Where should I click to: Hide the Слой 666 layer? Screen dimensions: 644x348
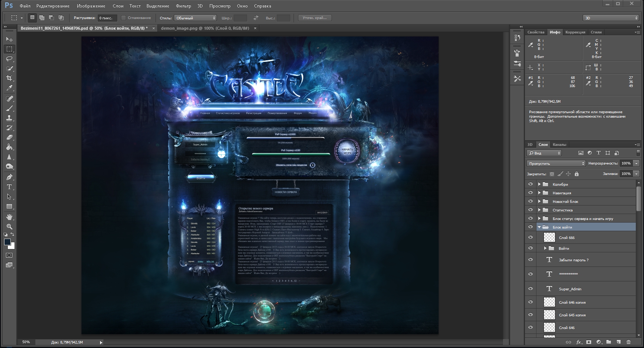click(531, 237)
